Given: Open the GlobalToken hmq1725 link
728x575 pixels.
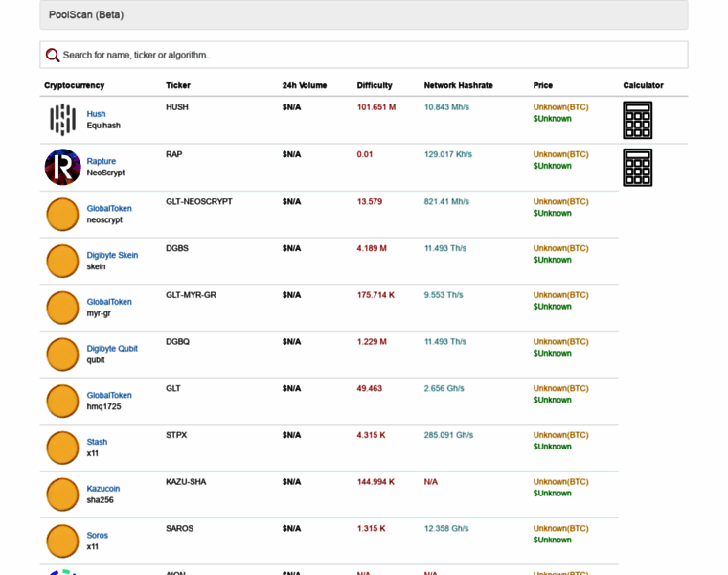Looking at the screenshot, I should [x=109, y=395].
